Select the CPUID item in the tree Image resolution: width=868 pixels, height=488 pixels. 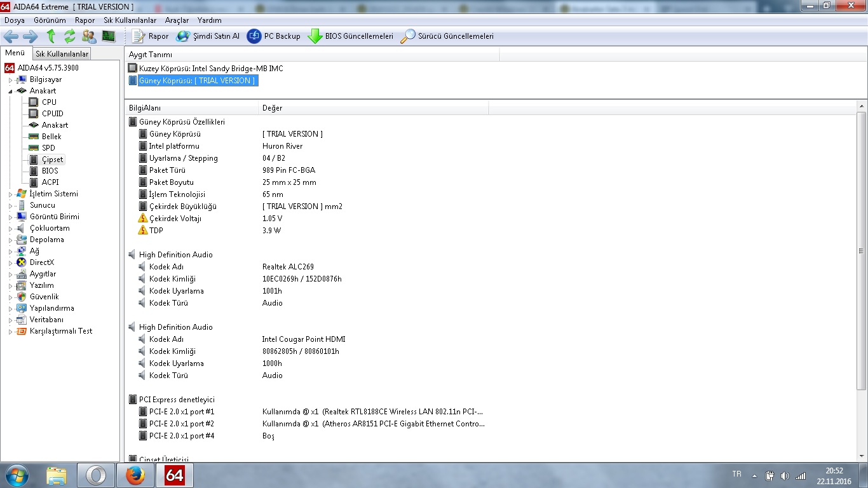pyautogui.click(x=53, y=114)
